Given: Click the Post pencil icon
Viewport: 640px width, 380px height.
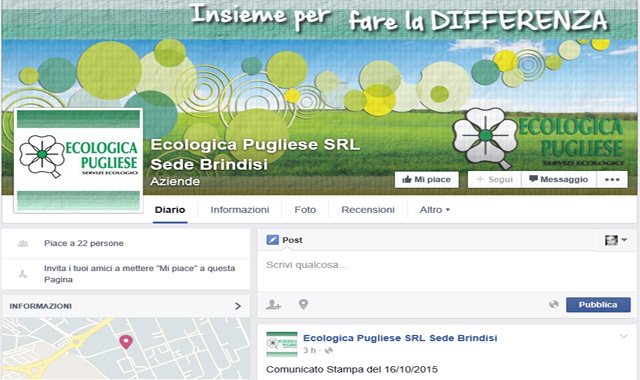Looking at the screenshot, I should click(272, 240).
